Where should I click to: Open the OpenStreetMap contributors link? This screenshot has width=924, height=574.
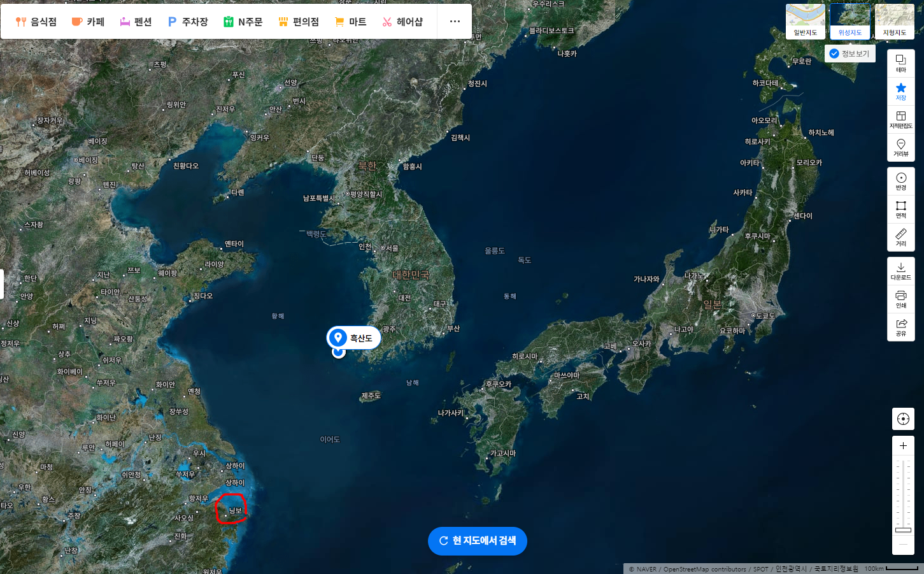click(705, 569)
